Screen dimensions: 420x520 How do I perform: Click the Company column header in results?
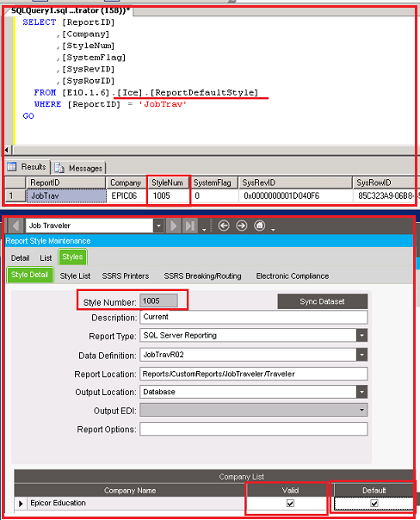tap(126, 183)
